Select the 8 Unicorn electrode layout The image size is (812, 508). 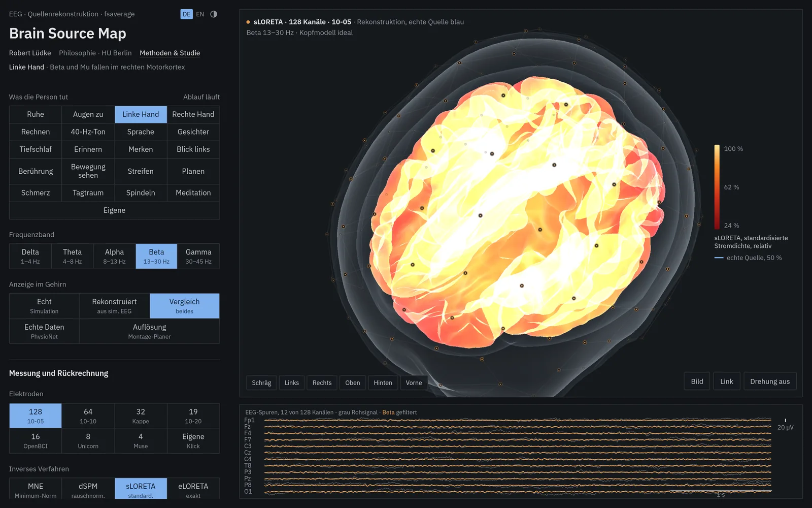pyautogui.click(x=88, y=440)
